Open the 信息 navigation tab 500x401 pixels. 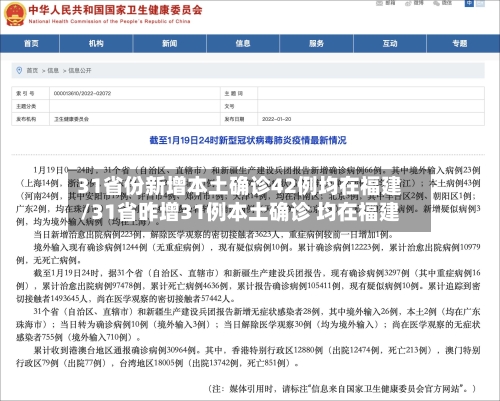pyautogui.click(x=243, y=44)
